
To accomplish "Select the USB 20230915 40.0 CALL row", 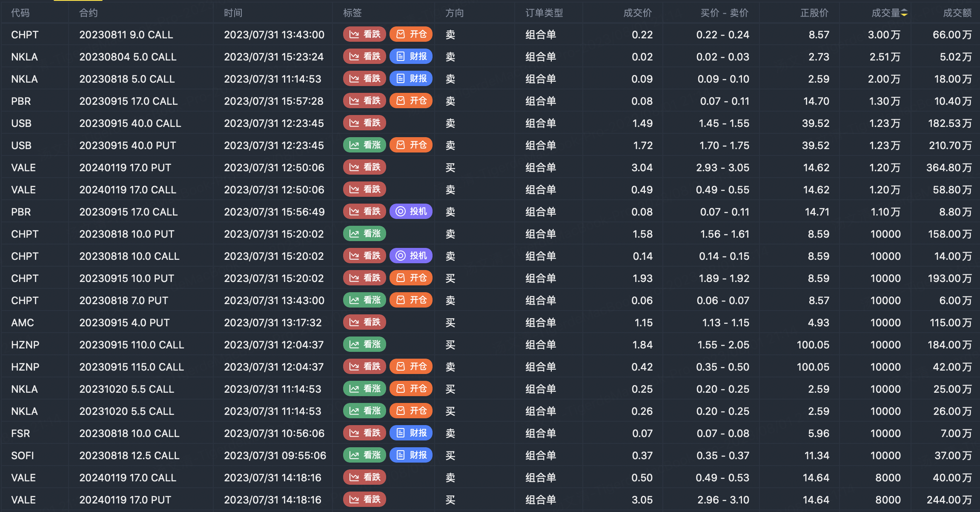I will (x=130, y=123).
